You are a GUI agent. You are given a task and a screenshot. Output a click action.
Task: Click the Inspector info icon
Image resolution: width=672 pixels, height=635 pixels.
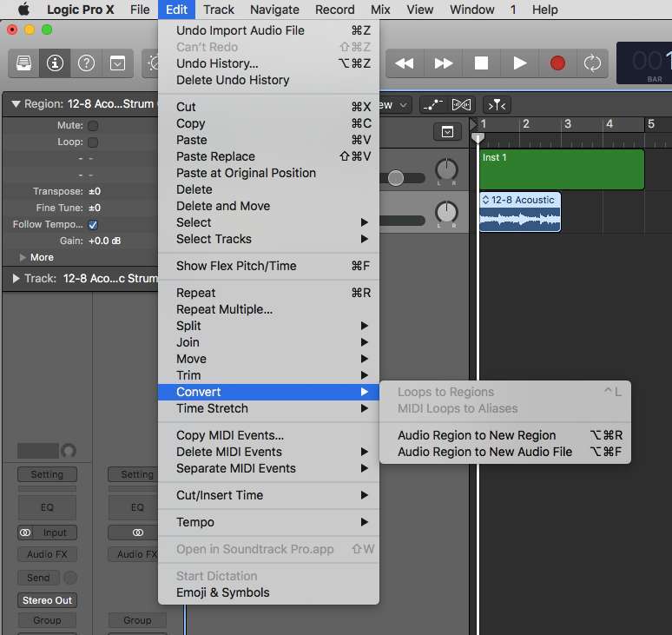click(x=55, y=63)
